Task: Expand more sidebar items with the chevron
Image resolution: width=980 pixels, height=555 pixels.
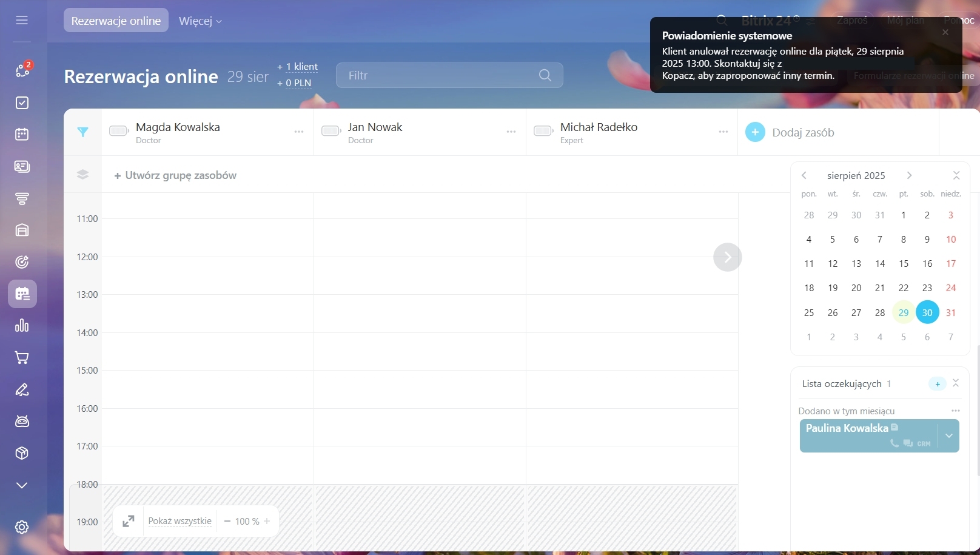Action: [22, 485]
